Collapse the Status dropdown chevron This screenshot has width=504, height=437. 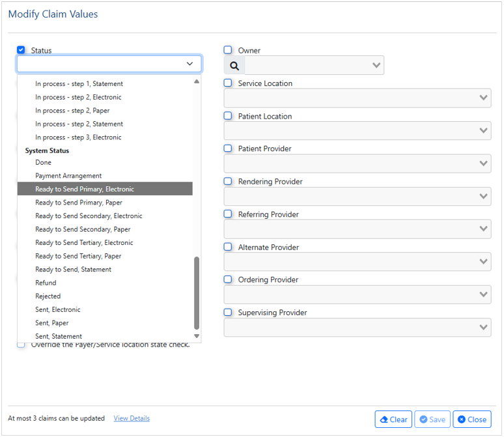coord(189,64)
